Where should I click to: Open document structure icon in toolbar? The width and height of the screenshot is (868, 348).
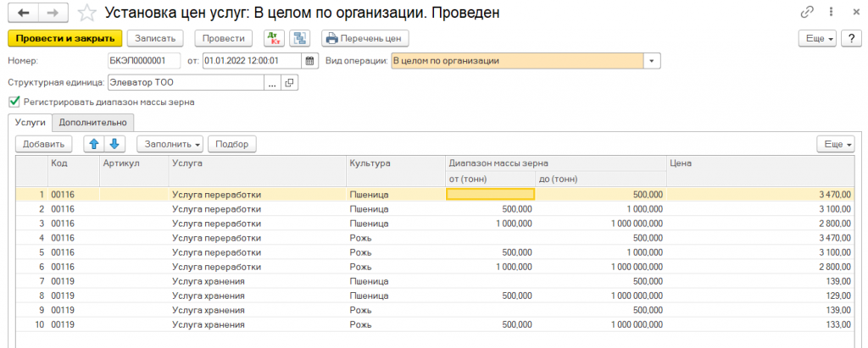[x=299, y=38]
